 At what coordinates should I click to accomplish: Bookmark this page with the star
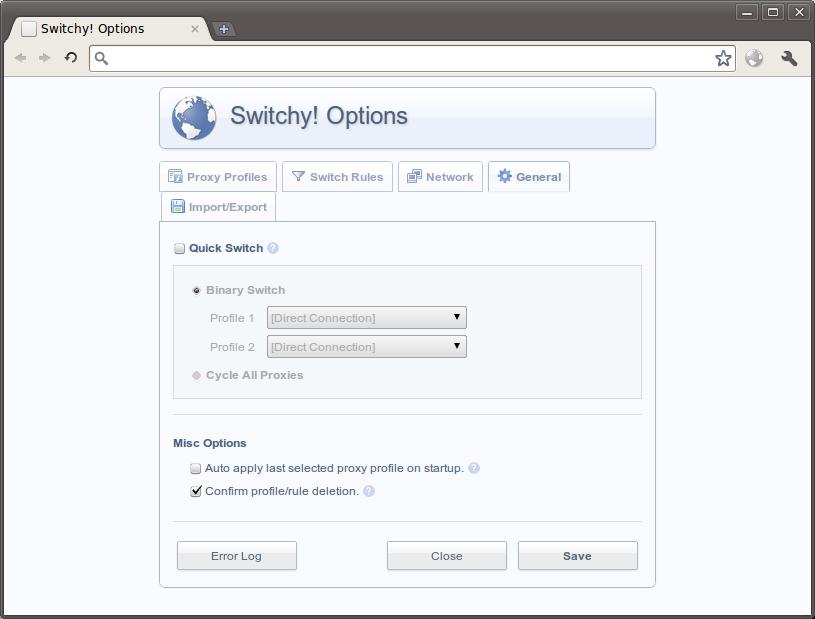coord(723,58)
